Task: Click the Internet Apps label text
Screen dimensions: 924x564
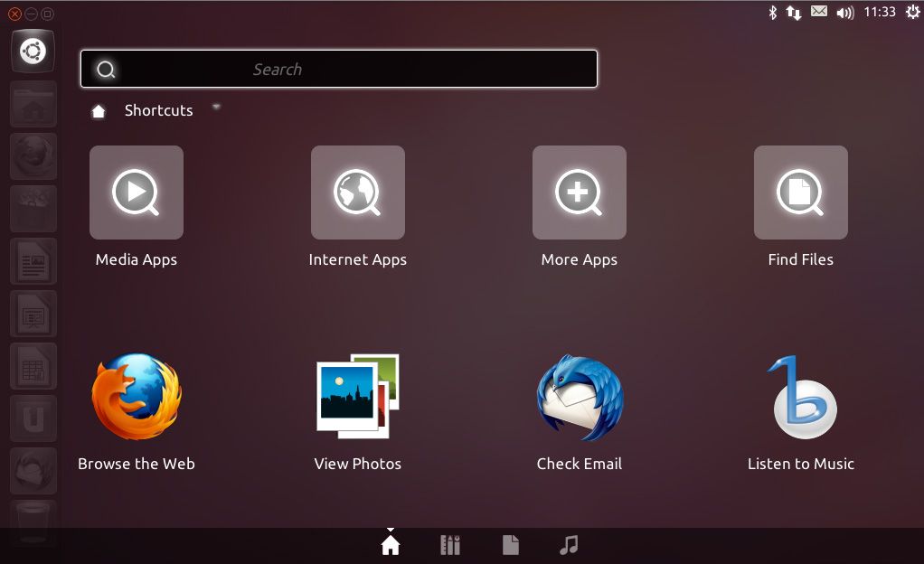Action: [x=358, y=260]
